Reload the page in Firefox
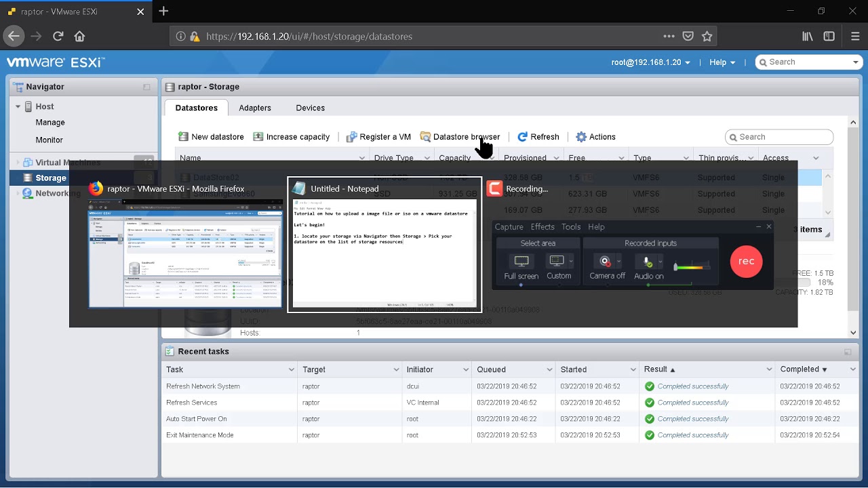The width and height of the screenshot is (868, 488). (x=58, y=37)
